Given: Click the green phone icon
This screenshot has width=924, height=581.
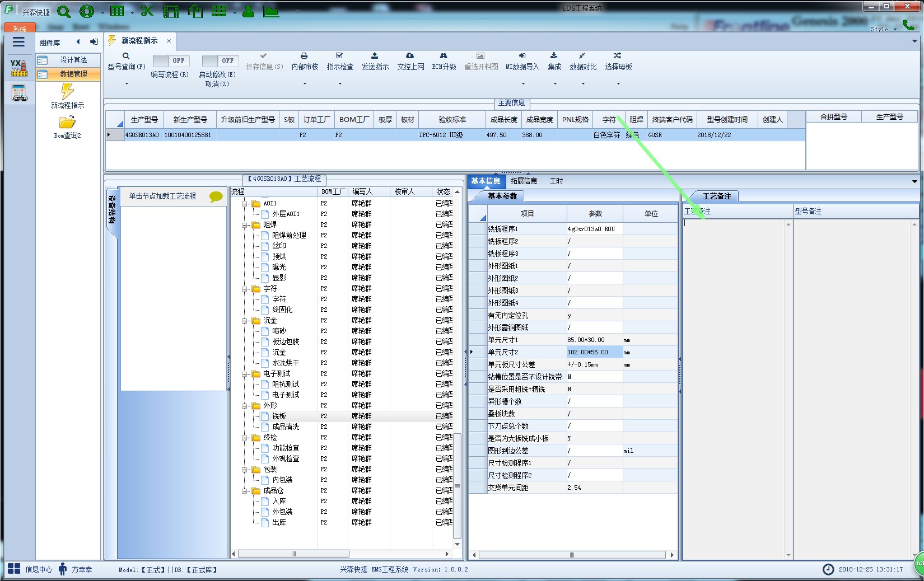Looking at the screenshot, I should 908,24.
